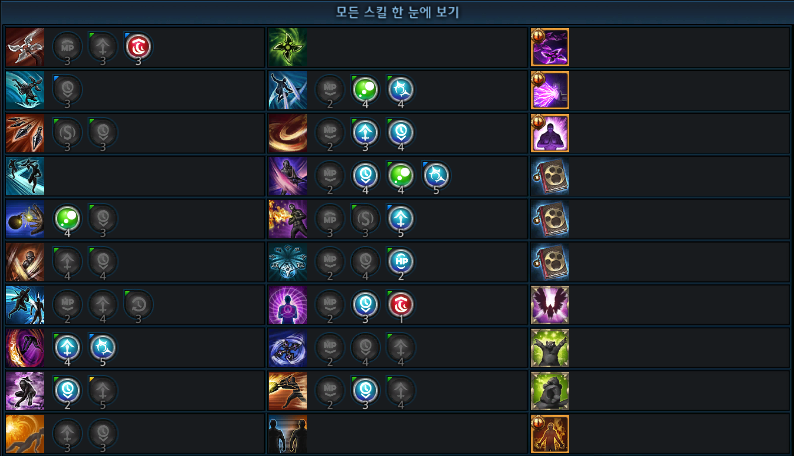This screenshot has width=794, height=456.
Task: Toggle the red level 3 tripod on first skill
Action: [x=138, y=47]
